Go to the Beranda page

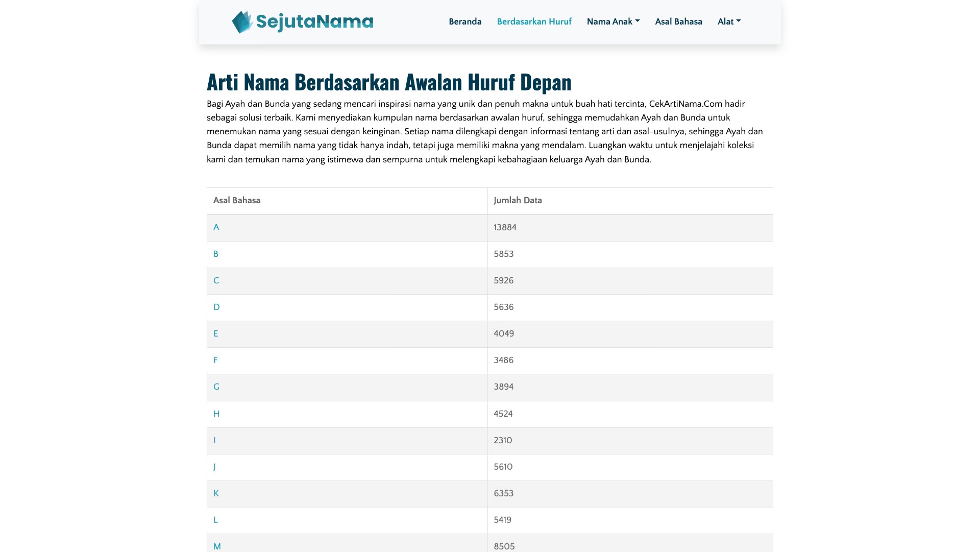tap(465, 21)
